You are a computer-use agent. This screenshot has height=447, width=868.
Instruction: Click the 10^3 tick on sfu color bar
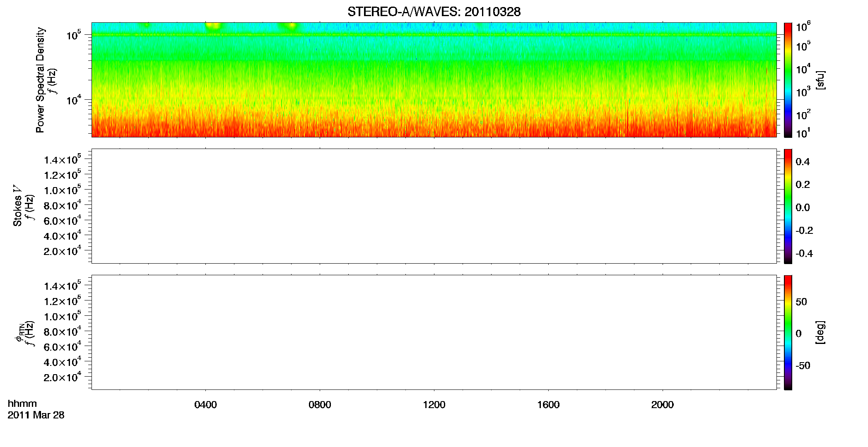pyautogui.click(x=803, y=91)
